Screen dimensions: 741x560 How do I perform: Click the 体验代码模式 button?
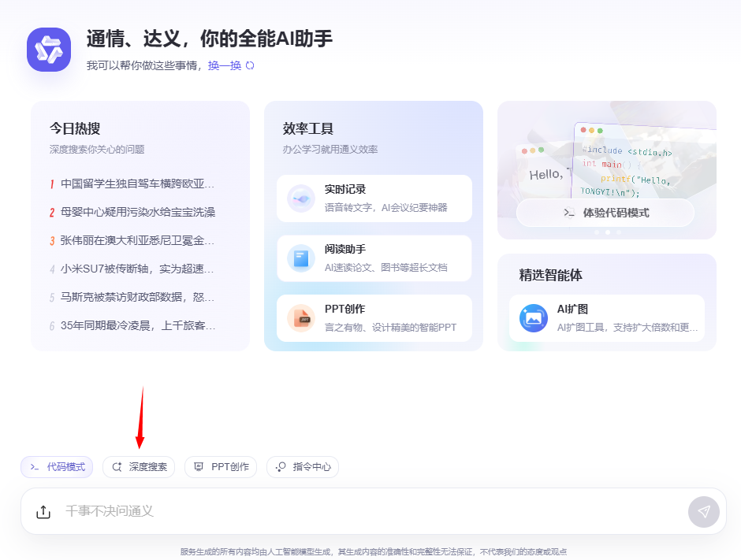605,213
